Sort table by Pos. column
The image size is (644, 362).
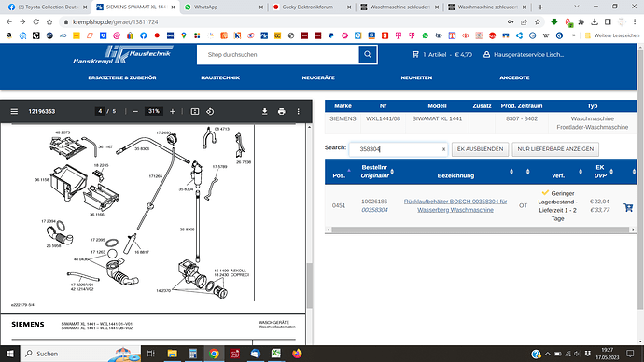[x=339, y=175]
